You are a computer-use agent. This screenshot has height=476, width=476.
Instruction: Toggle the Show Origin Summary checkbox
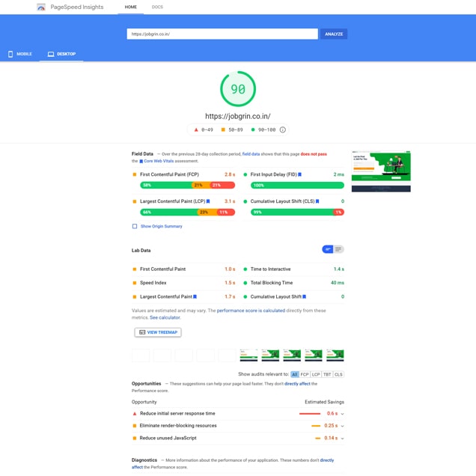(x=135, y=227)
